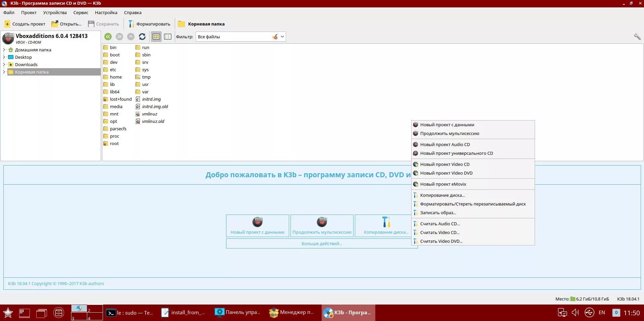The width and height of the screenshot is (644, 321).
Task: Select the vmlinuz.old file
Action: pyautogui.click(x=150, y=121)
